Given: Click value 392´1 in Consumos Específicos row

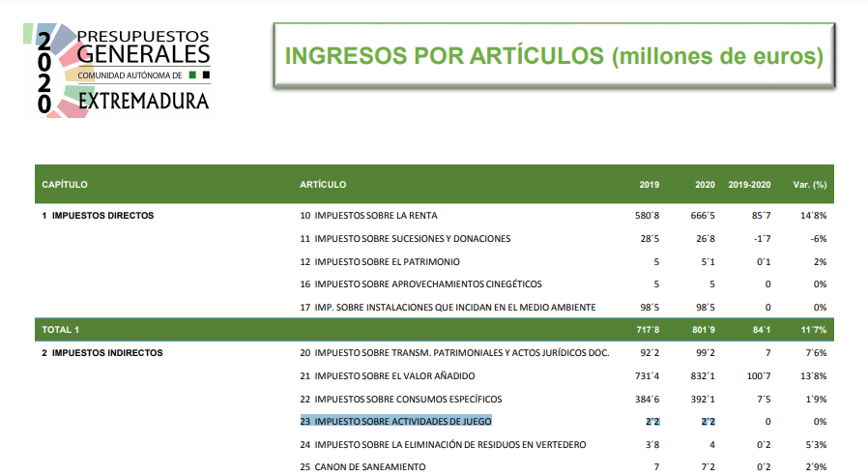Looking at the screenshot, I should click(703, 400).
